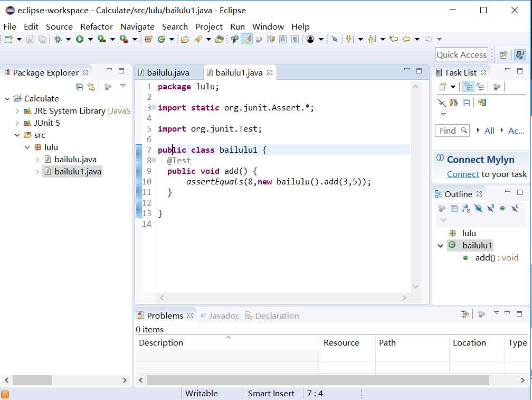The width and height of the screenshot is (532, 400).
Task: Click the New file wizard toolbar icon
Action: (9, 39)
